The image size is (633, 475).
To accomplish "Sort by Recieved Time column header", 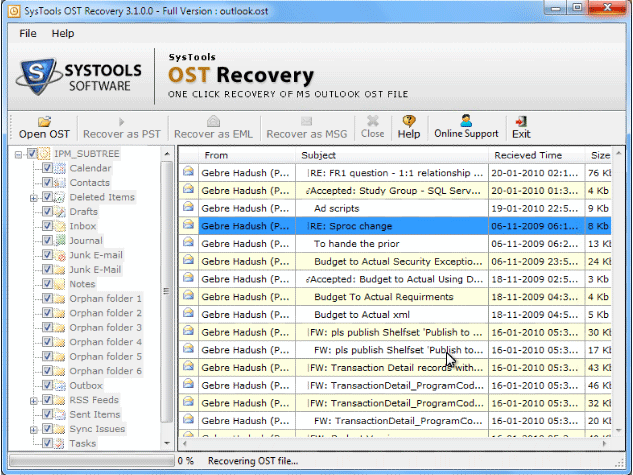I will (x=535, y=155).
